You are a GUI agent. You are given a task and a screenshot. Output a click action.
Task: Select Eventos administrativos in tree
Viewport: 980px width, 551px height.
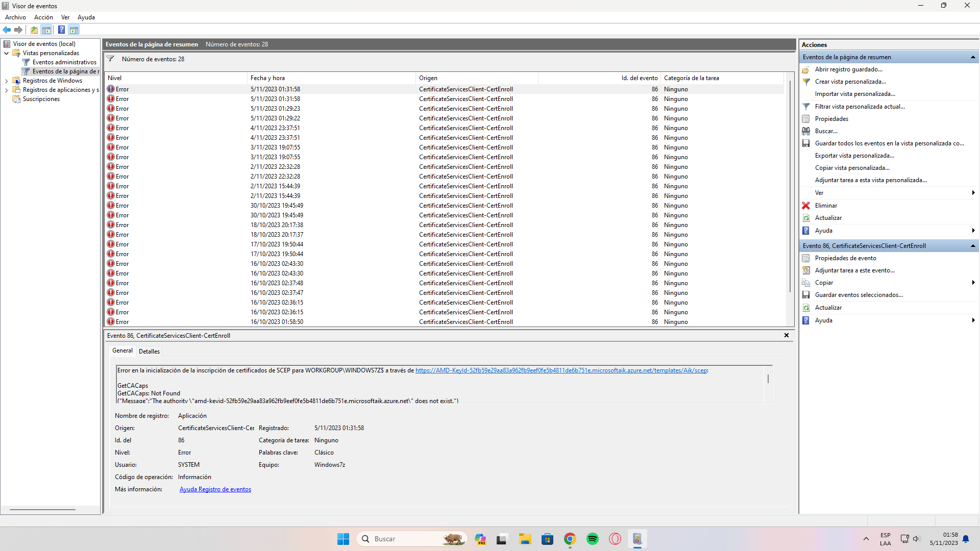(x=64, y=62)
